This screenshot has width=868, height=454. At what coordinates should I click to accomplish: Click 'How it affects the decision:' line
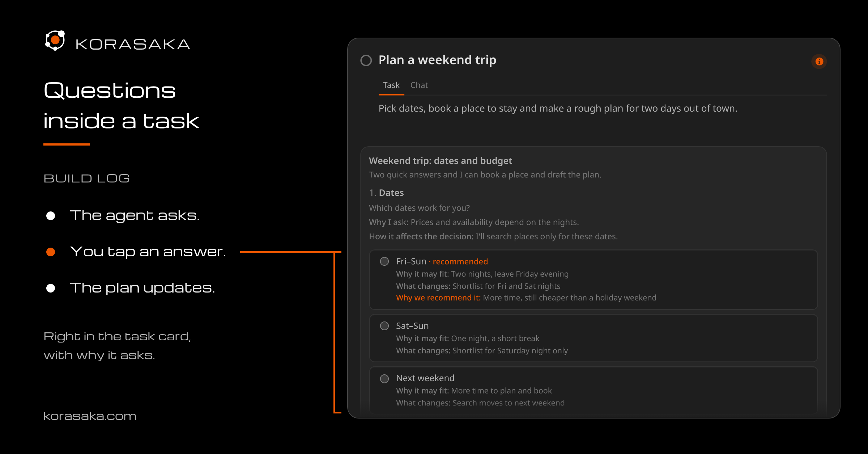point(493,237)
